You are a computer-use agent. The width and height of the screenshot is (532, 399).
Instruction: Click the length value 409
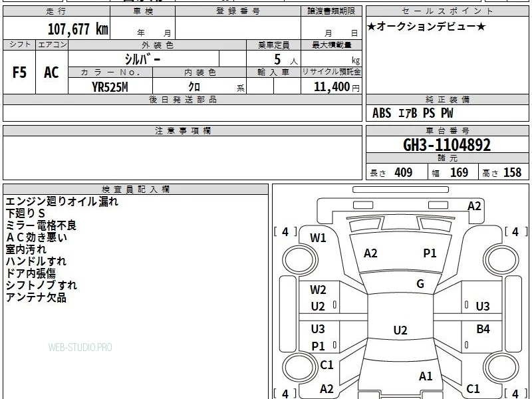pos(404,172)
